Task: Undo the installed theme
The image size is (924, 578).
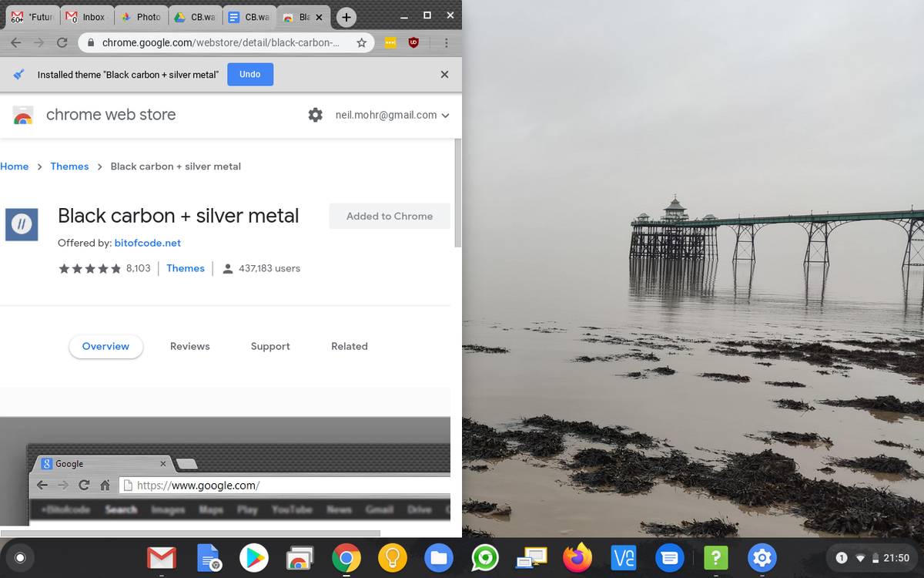Action: point(249,74)
